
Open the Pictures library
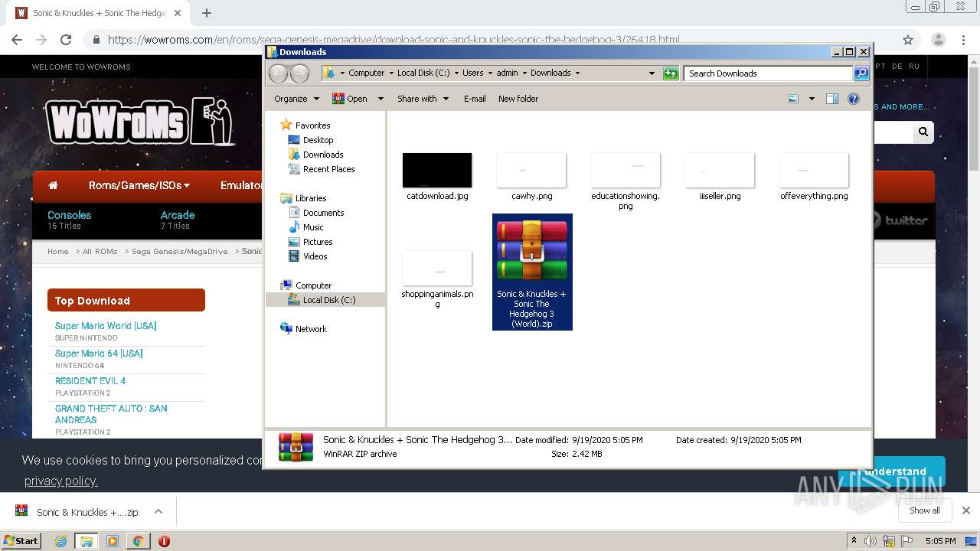click(310, 242)
